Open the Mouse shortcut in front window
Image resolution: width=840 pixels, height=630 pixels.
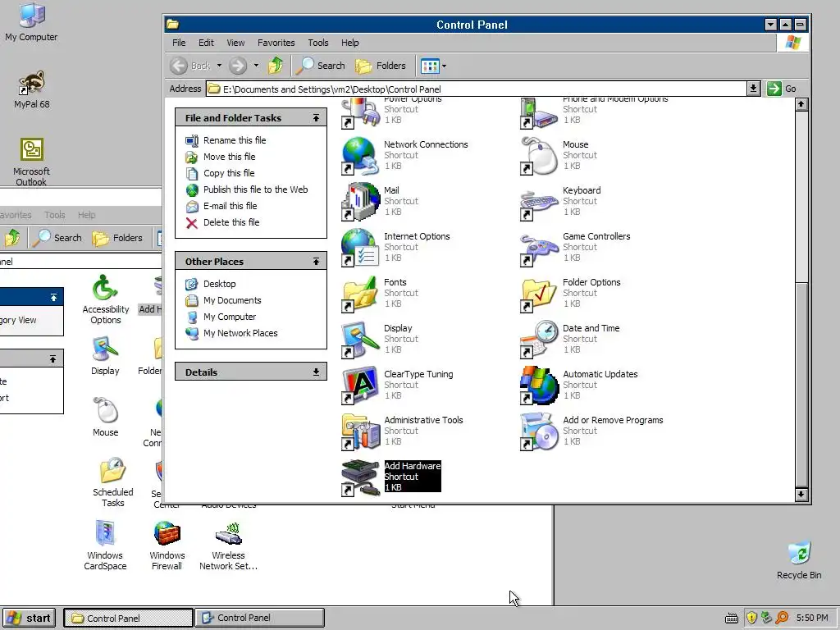point(538,156)
